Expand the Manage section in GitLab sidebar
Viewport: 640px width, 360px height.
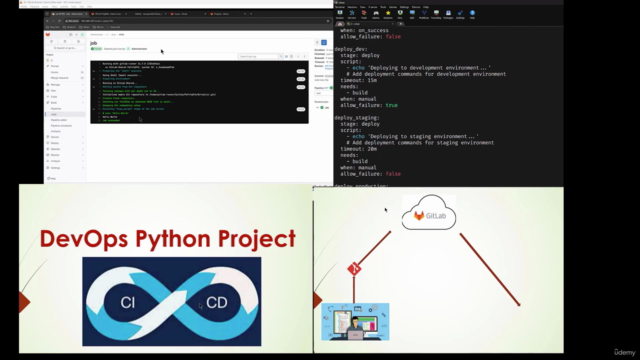[x=65, y=84]
